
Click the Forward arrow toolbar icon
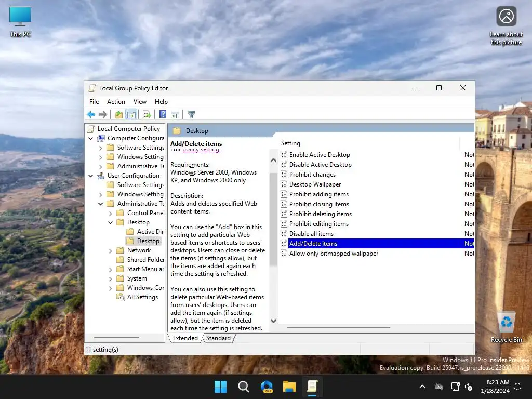[103, 115]
